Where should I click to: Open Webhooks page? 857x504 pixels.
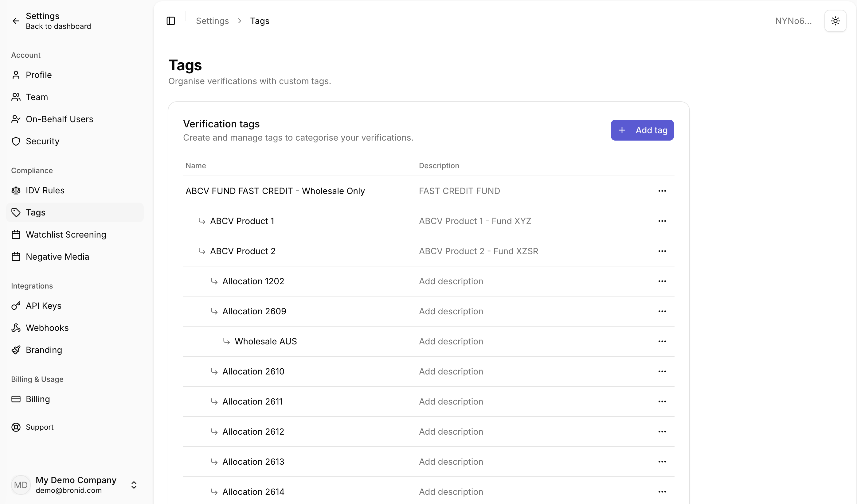coord(75,328)
